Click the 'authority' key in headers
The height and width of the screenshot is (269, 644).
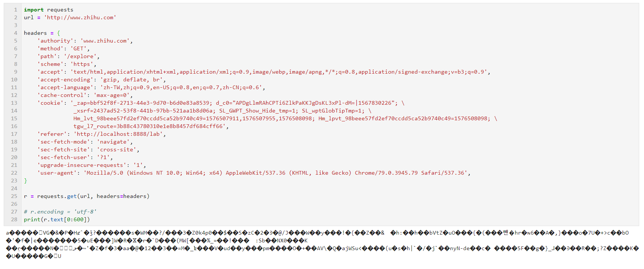(x=55, y=41)
